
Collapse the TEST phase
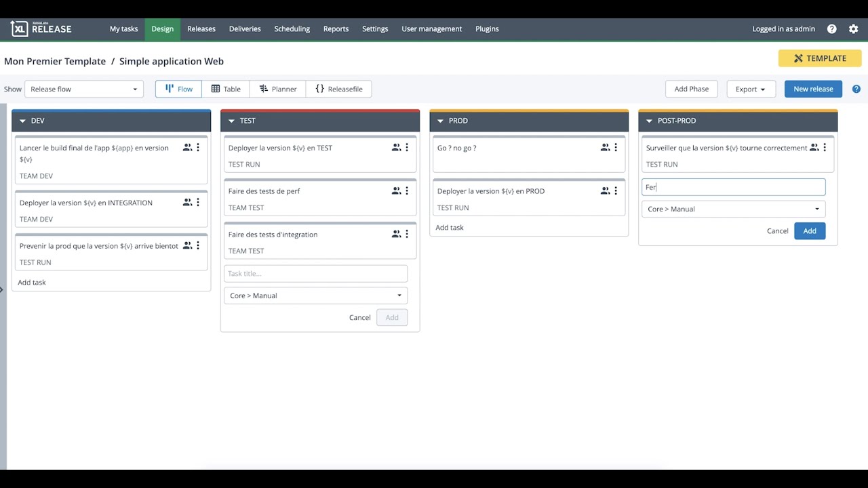pyautogui.click(x=231, y=121)
